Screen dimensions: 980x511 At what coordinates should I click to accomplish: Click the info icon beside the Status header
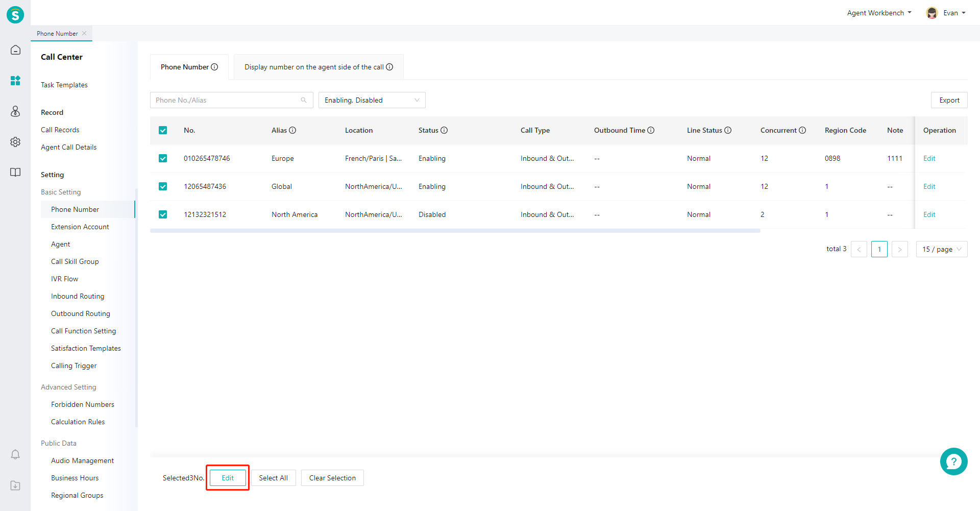[444, 130]
